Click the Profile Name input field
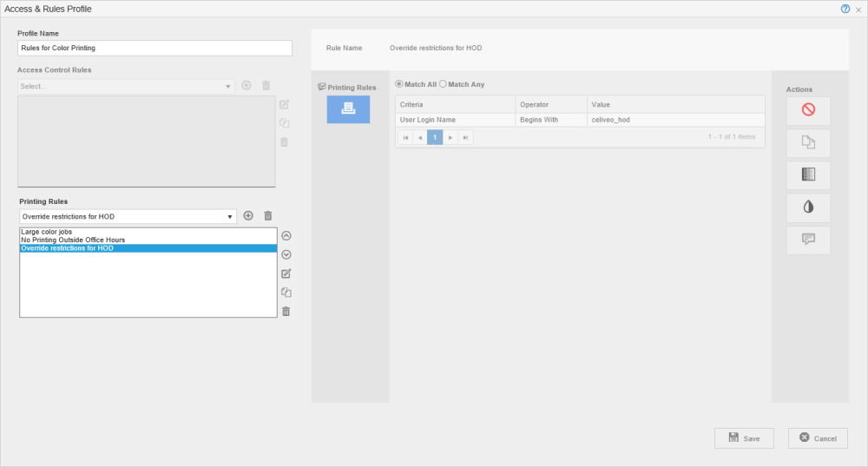 tap(155, 48)
